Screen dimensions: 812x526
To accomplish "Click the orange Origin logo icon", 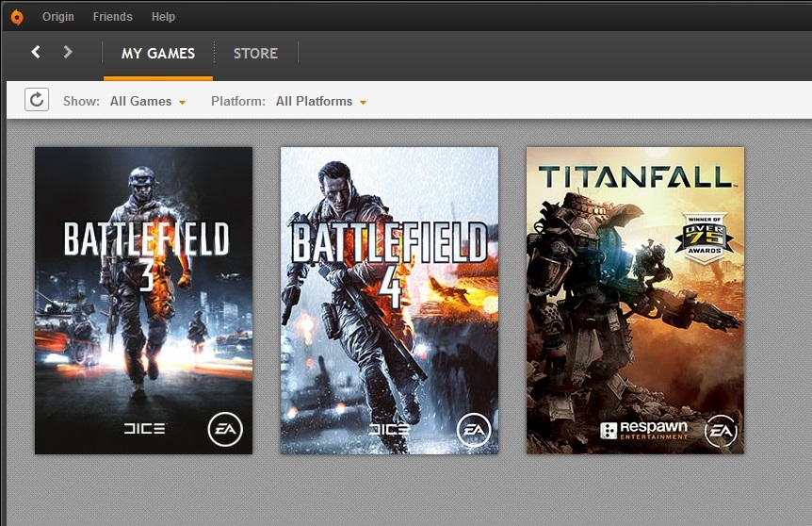I will (x=17, y=17).
